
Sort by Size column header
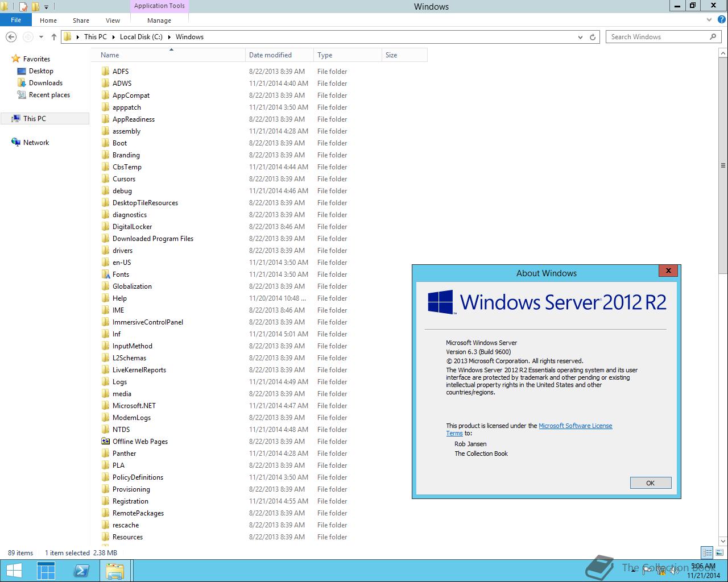[404, 55]
